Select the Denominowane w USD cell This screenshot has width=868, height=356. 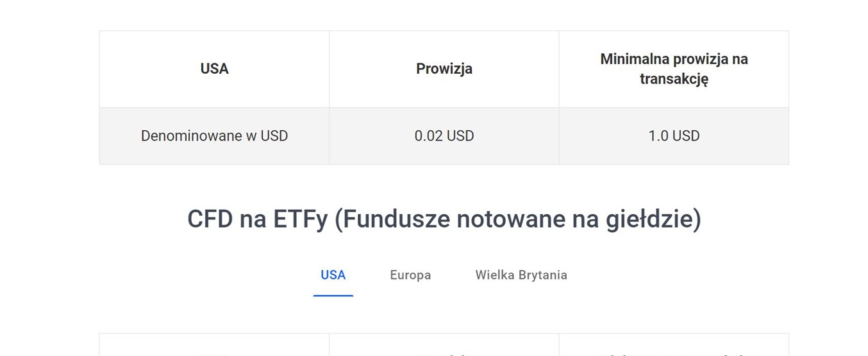(x=214, y=136)
